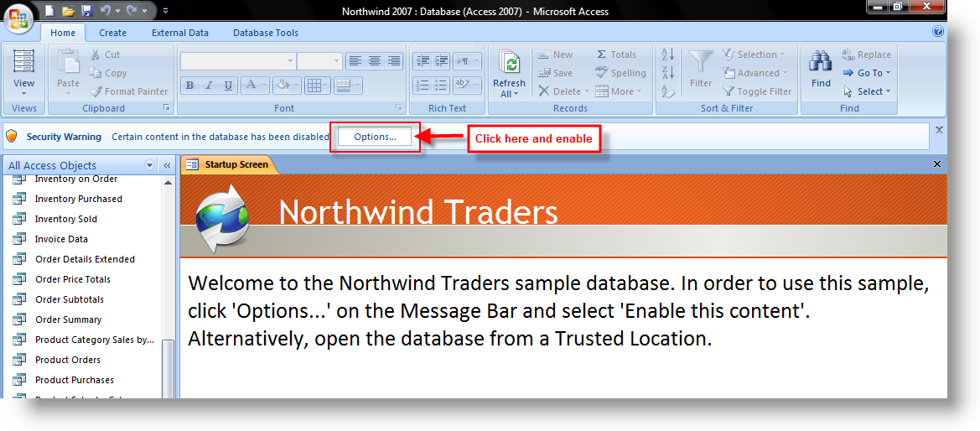
Task: Open Microsoft Access Help icon
Action: click(938, 32)
